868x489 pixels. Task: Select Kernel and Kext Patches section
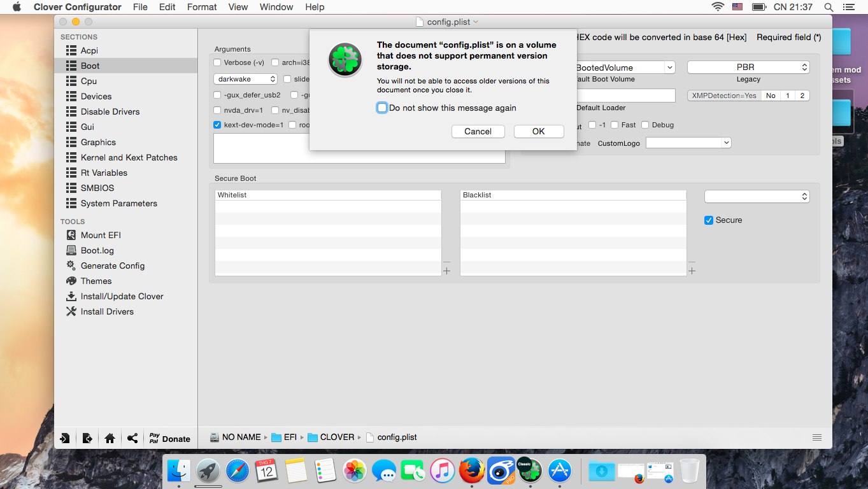point(129,157)
